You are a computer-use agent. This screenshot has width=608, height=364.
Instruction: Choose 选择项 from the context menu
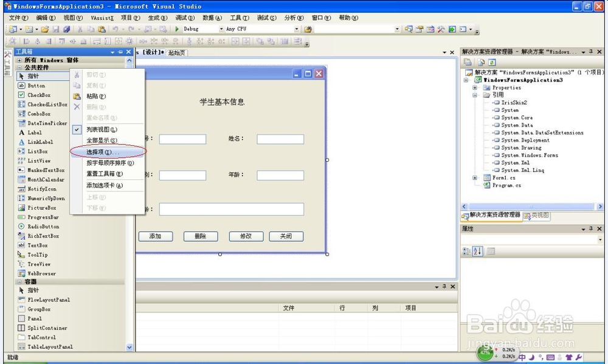click(x=100, y=151)
